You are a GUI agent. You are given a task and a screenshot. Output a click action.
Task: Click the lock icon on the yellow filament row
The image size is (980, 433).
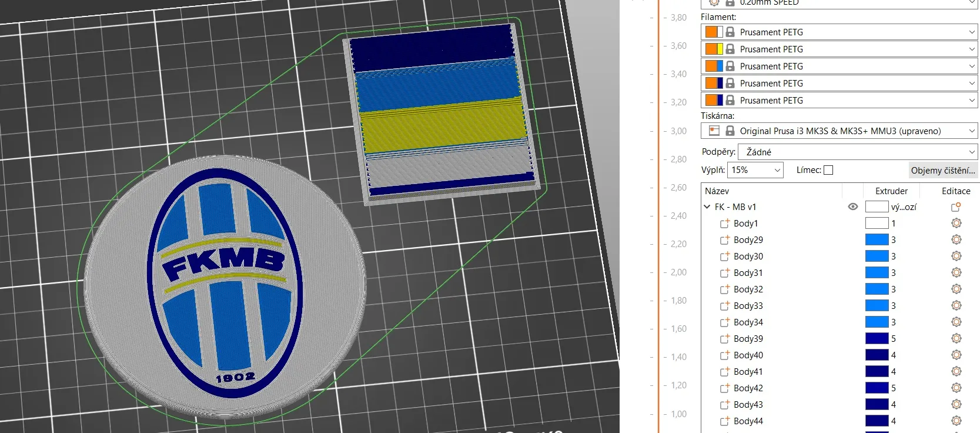click(x=730, y=49)
